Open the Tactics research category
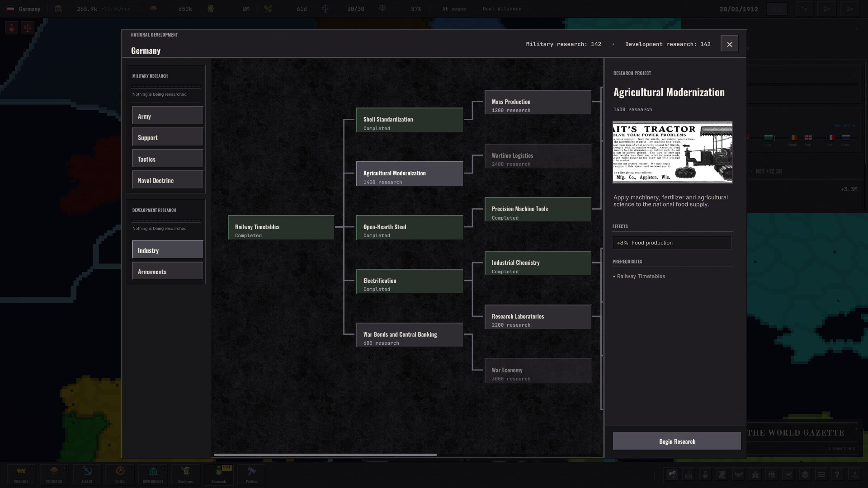Viewport: 868px width, 488px height. click(167, 159)
